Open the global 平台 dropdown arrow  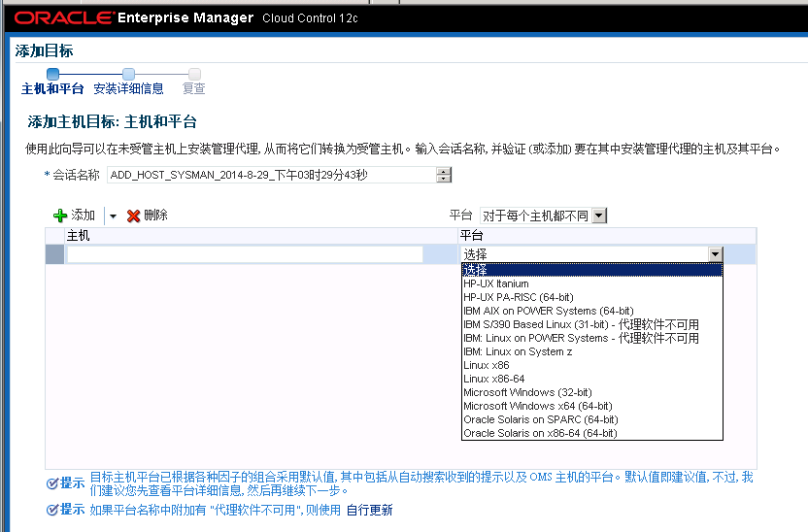pyautogui.click(x=599, y=216)
